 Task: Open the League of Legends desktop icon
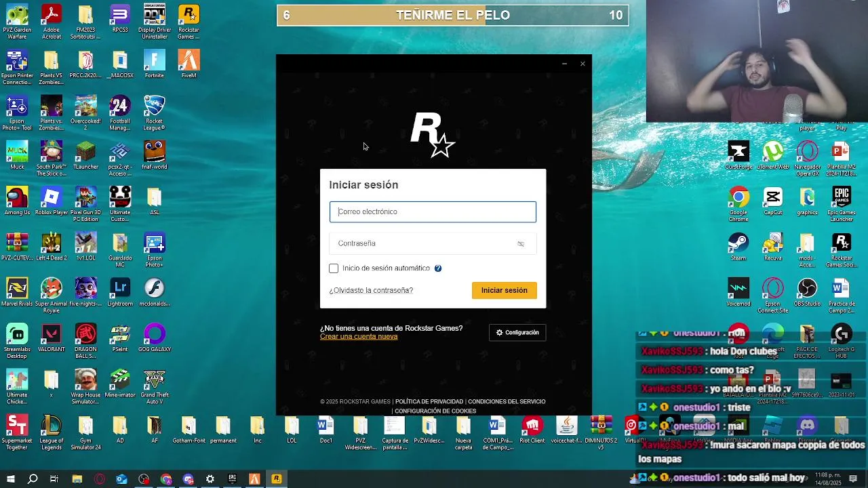(x=52, y=432)
